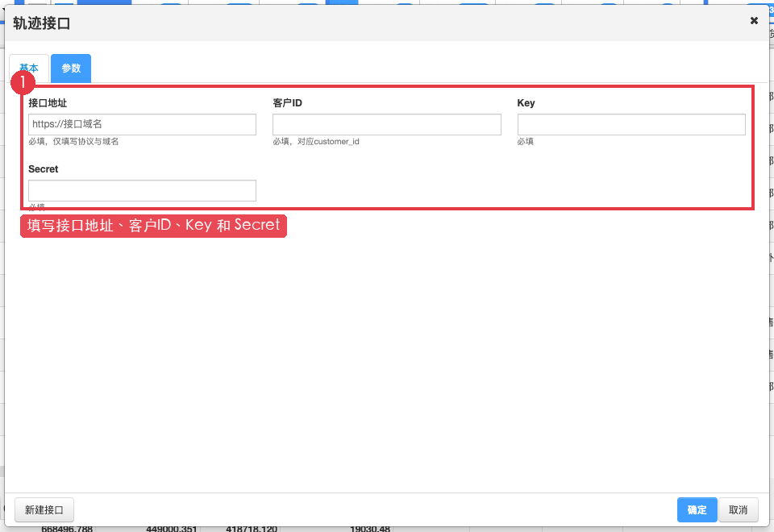Click the Secret field label
Image resolution: width=774 pixels, height=532 pixels.
tap(44, 169)
